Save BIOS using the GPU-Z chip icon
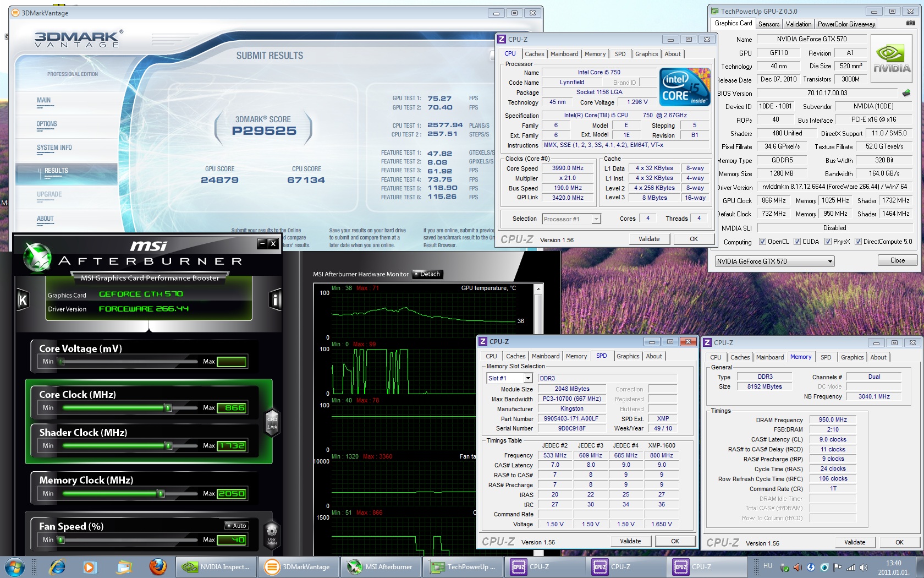The image size is (924, 578). tap(906, 93)
